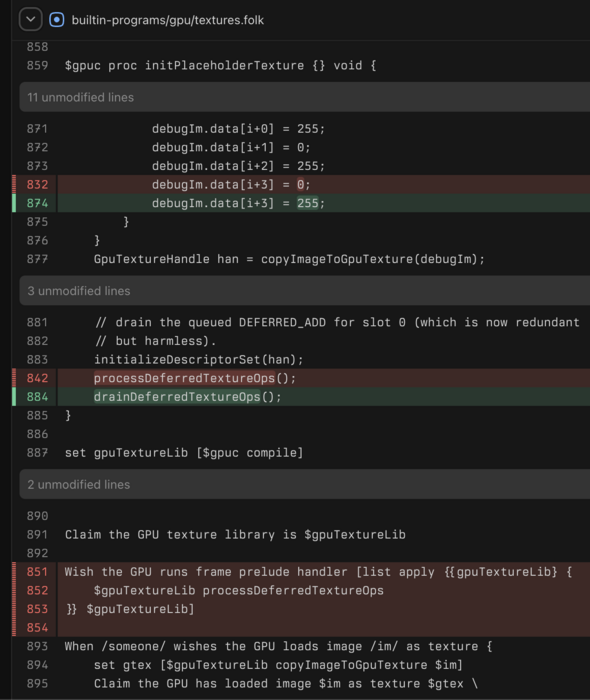The image size is (590, 700).
Task: Click the comment line but harmless).
Action: [x=155, y=341]
